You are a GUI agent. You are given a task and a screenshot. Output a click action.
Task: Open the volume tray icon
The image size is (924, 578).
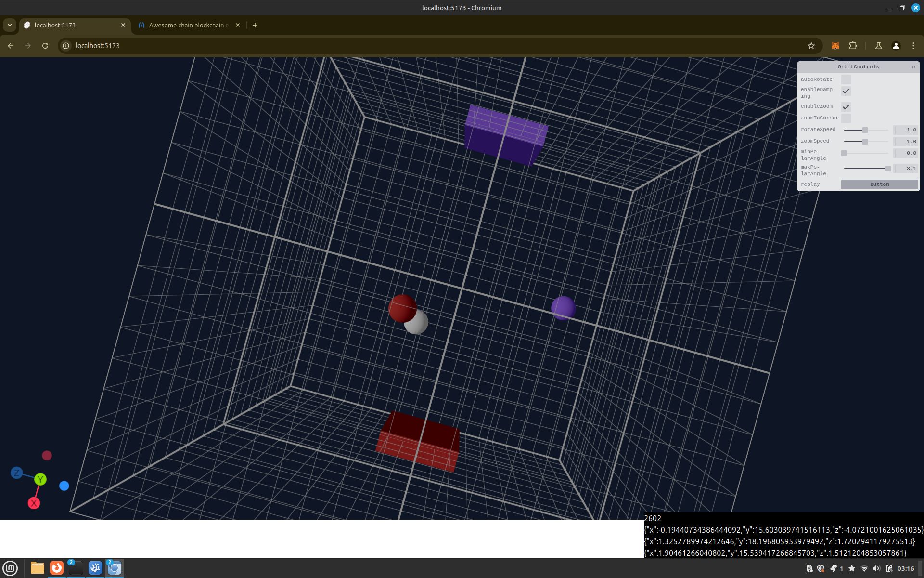coord(876,569)
